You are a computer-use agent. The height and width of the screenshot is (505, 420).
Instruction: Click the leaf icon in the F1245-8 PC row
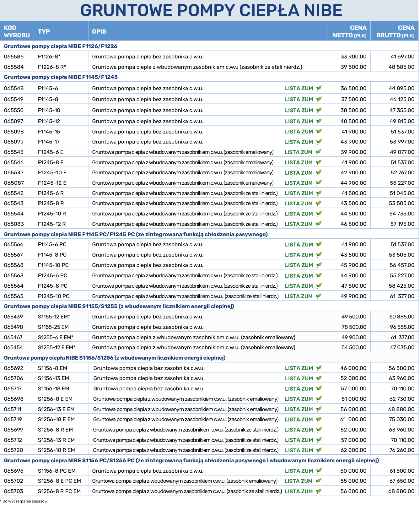[319, 286]
